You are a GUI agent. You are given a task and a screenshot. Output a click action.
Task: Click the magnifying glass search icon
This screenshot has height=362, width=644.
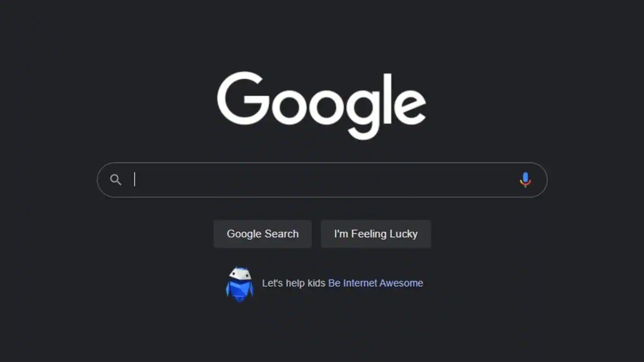pyautogui.click(x=116, y=180)
